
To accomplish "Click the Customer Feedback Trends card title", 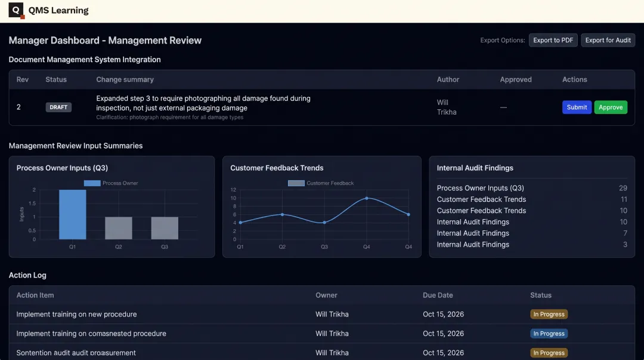I will pyautogui.click(x=277, y=168).
